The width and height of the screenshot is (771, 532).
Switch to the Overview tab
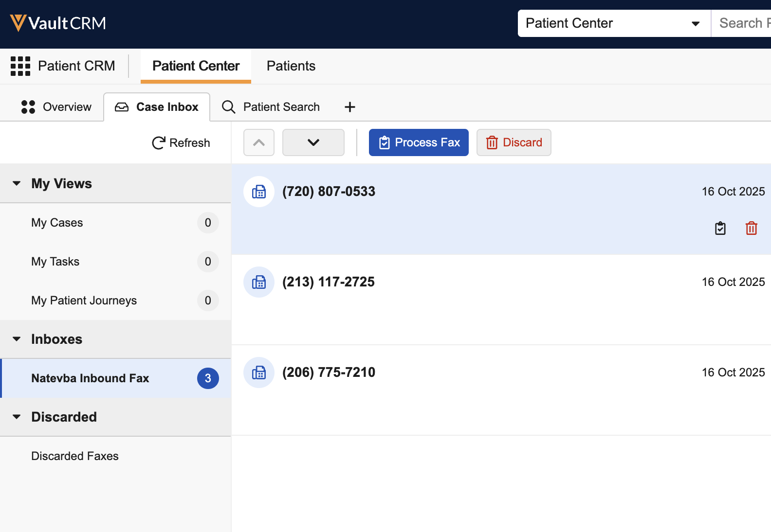click(56, 107)
